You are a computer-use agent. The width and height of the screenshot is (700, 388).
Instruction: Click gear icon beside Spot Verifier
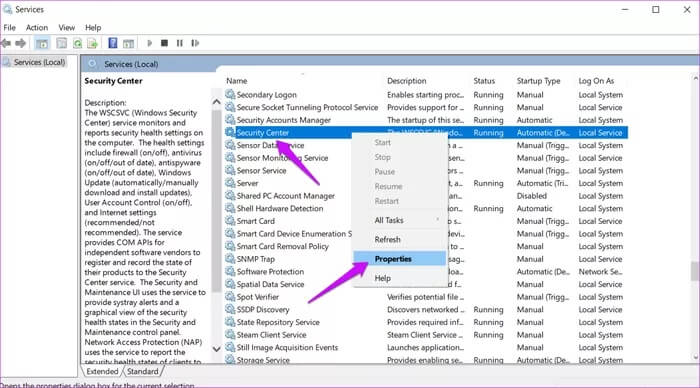coord(230,296)
